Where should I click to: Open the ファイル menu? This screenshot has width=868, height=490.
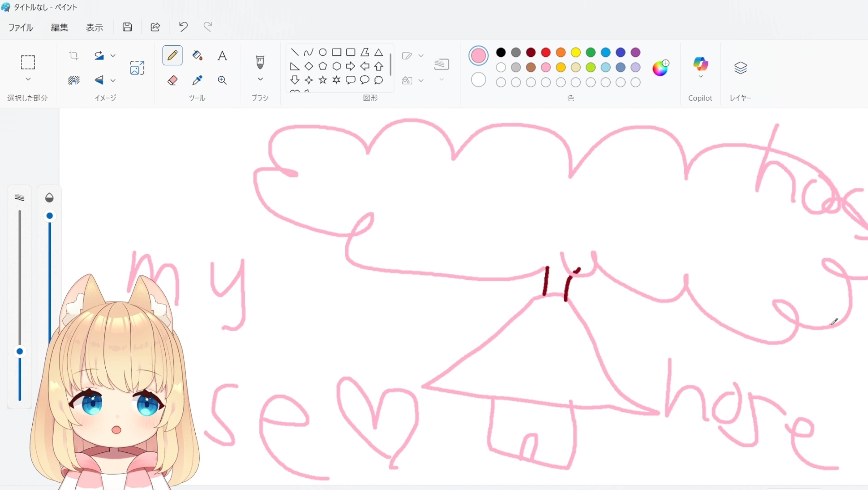(21, 27)
